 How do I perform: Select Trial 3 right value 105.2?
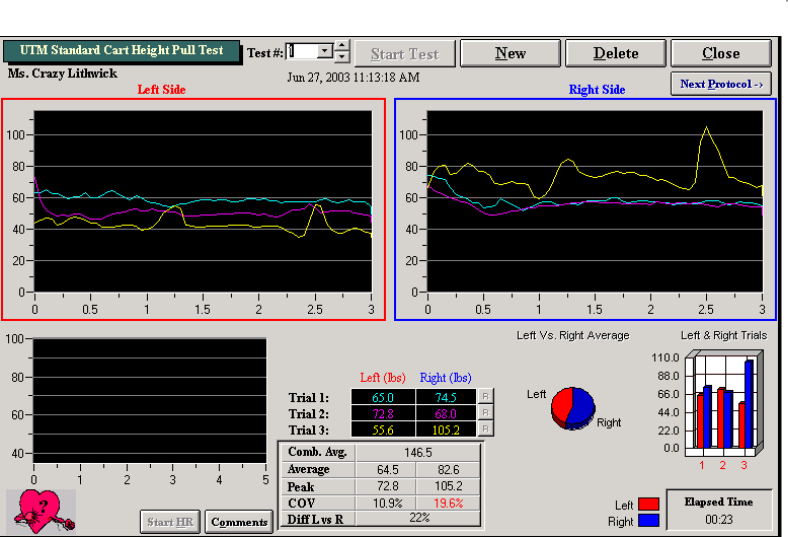446,429
